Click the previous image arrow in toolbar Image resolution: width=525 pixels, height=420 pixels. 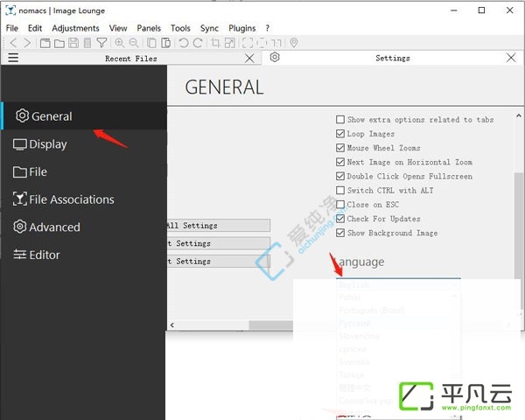(x=13, y=43)
